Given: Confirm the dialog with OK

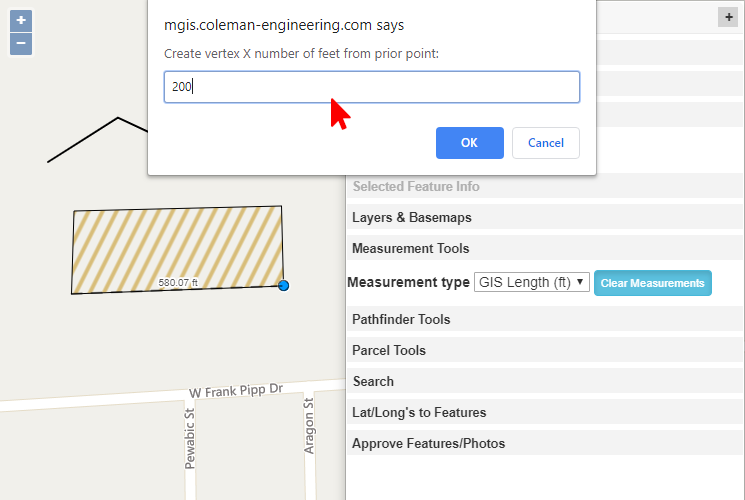Looking at the screenshot, I should tap(469, 143).
